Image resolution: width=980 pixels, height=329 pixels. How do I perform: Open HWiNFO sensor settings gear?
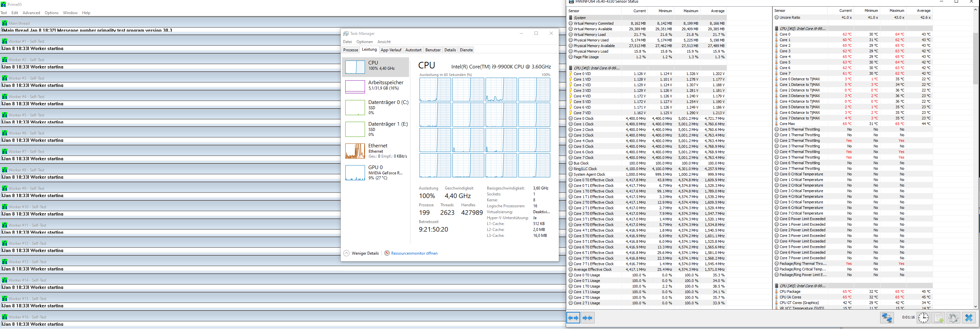[953, 318]
